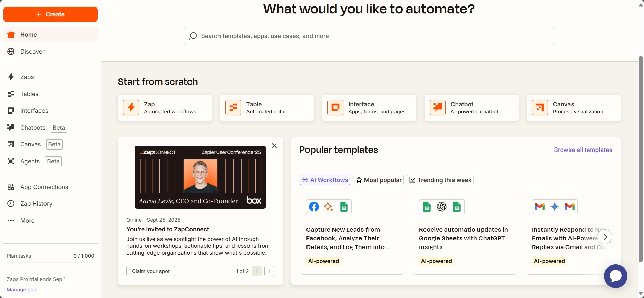644x298 pixels.
Task: Click the Table card icon
Action: click(233, 108)
